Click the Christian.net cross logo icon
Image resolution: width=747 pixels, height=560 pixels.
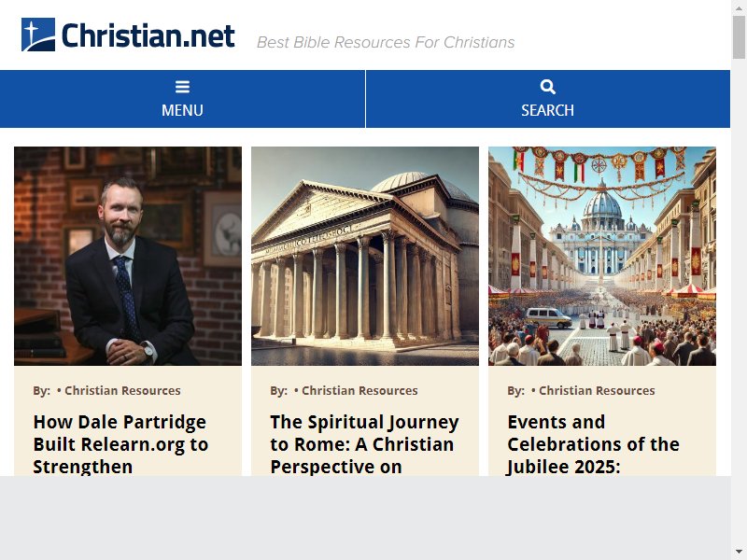click(38, 35)
